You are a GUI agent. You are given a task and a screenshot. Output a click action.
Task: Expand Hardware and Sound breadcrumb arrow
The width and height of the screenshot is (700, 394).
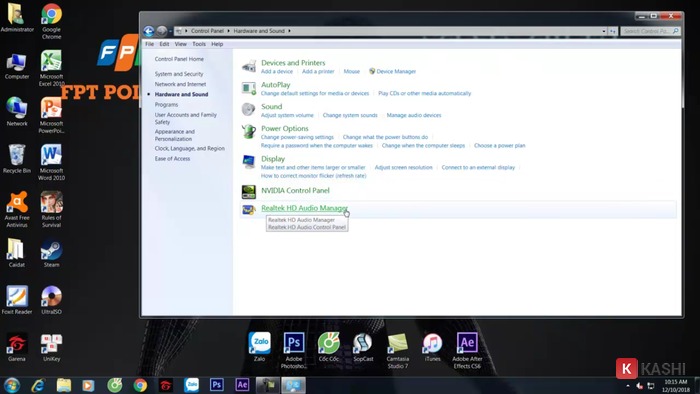[289, 31]
